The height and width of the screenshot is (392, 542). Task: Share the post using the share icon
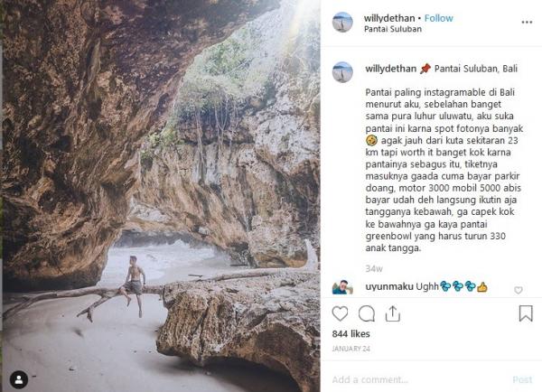(393, 314)
